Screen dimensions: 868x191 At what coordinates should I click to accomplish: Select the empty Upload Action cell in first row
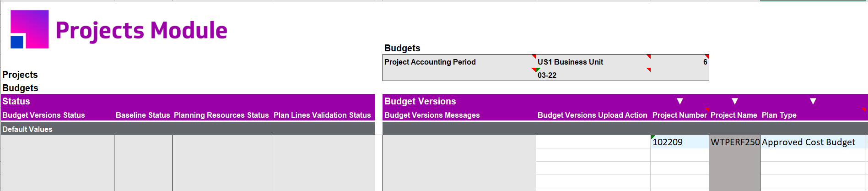click(x=593, y=142)
